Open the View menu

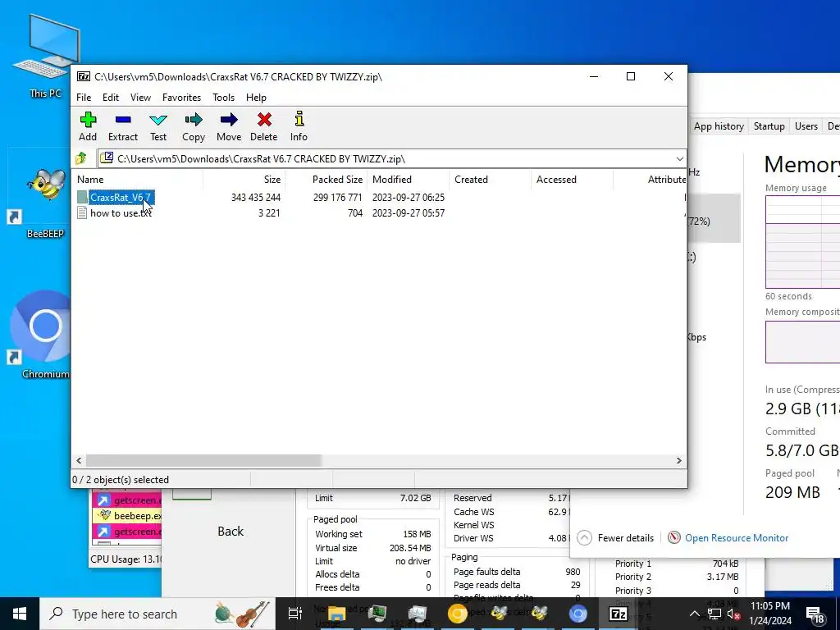point(140,98)
